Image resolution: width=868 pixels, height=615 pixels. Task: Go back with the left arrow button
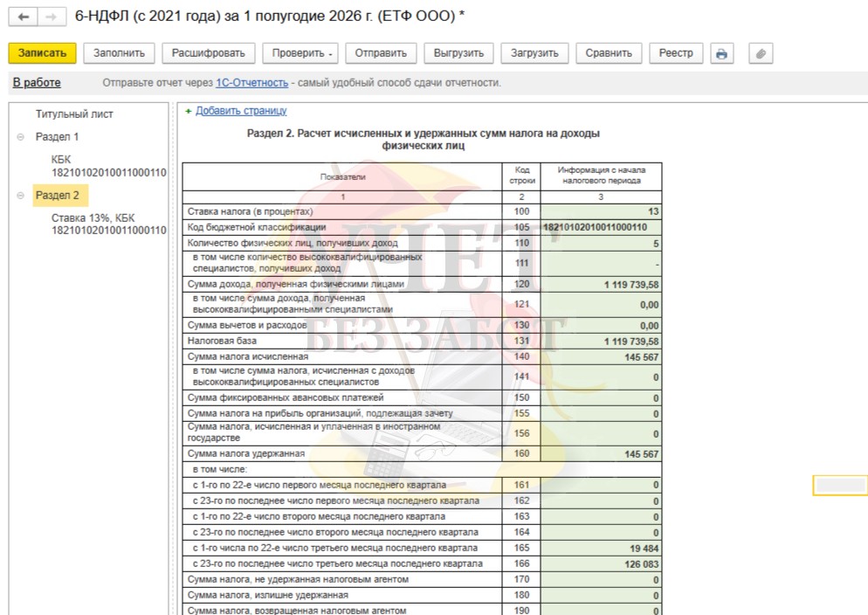coord(24,17)
